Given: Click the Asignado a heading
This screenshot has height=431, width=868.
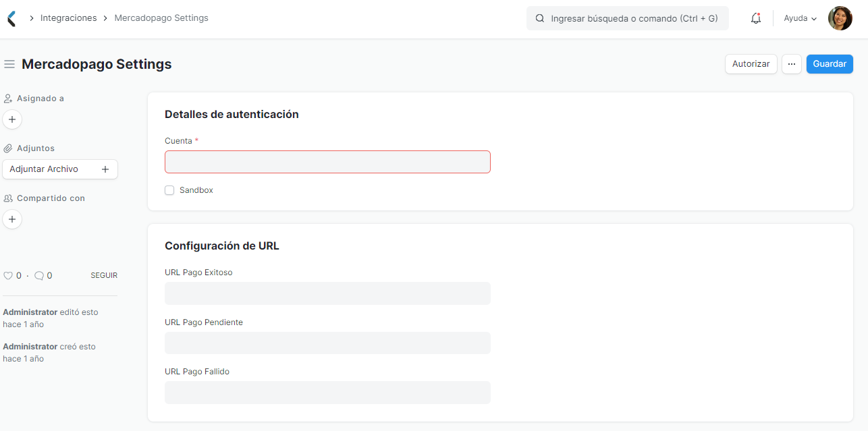Looking at the screenshot, I should coord(40,98).
